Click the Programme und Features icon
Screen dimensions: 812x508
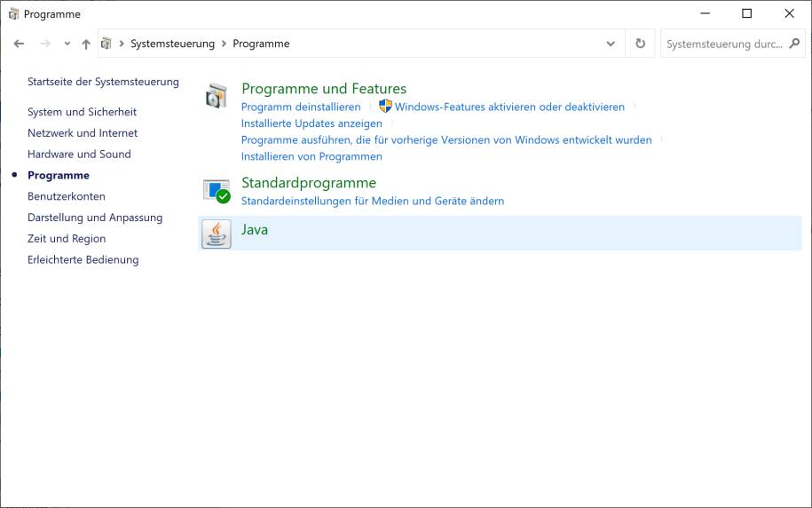[x=217, y=96]
